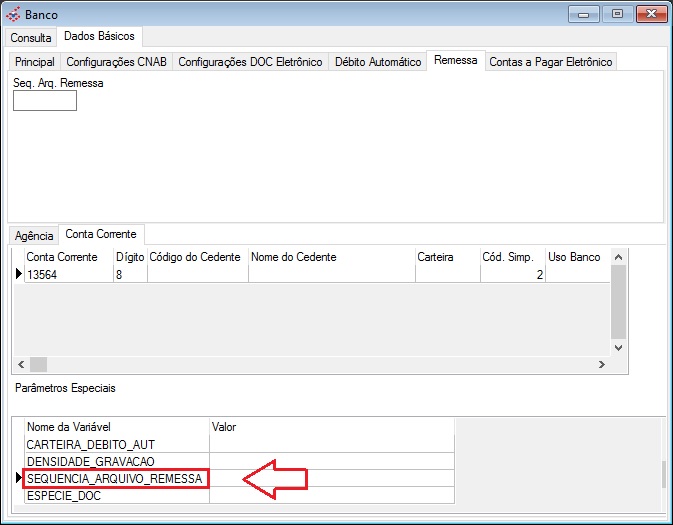Image resolution: width=673 pixels, height=525 pixels.
Task: Switch to the Agência tab
Action: [34, 236]
